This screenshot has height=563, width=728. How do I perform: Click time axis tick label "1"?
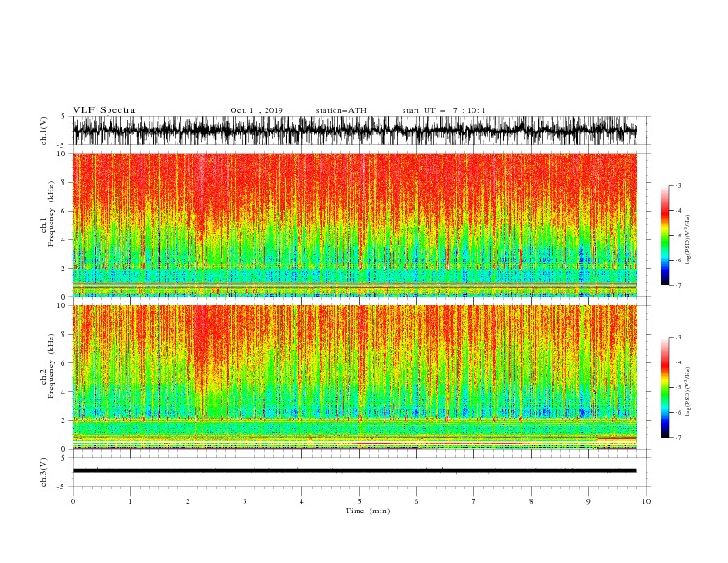pyautogui.click(x=130, y=501)
